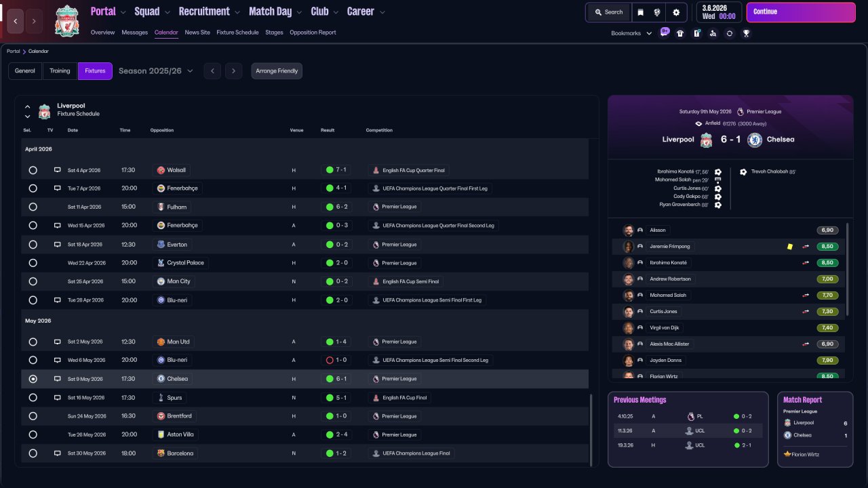Click the fixture list vertical scrollbar
868x488 pixels.
point(591,428)
